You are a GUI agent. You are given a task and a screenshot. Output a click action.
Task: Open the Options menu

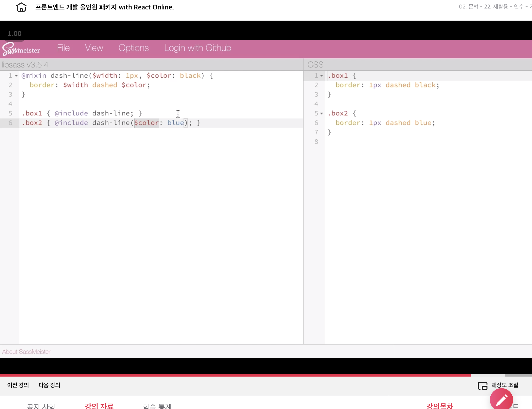point(133,48)
